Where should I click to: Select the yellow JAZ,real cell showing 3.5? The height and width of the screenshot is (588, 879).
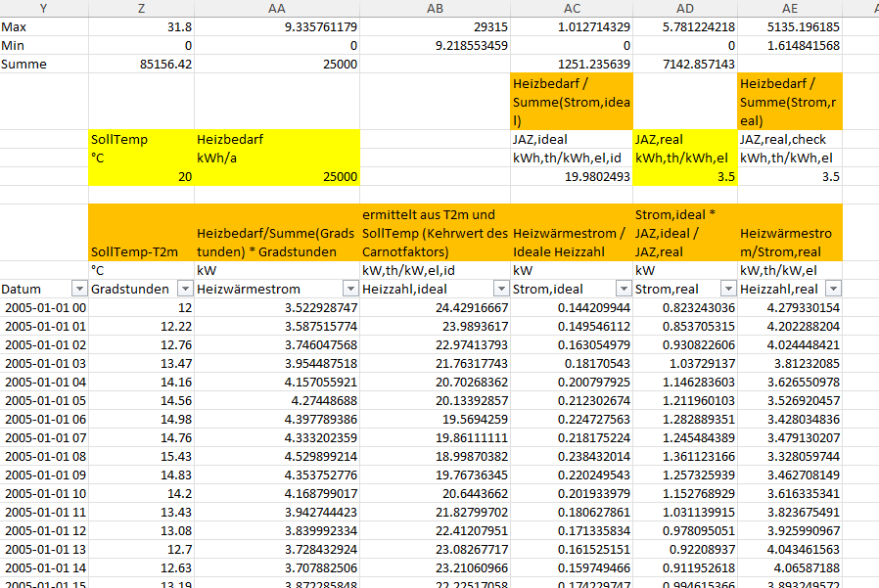pos(685,177)
